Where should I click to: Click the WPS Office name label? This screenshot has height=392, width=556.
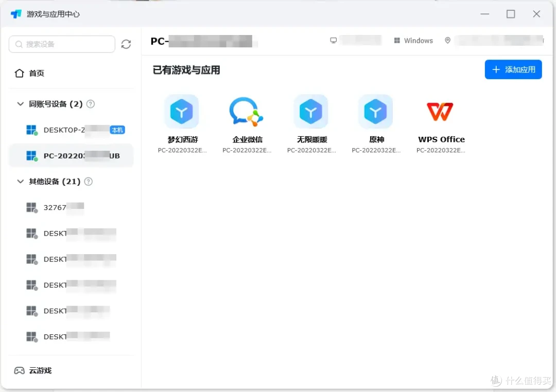pyautogui.click(x=441, y=139)
